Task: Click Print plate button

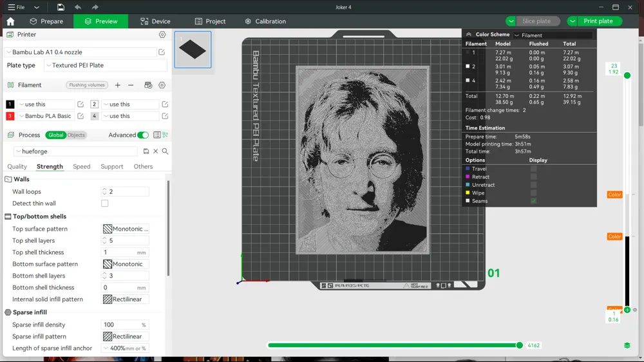Action: [598, 21]
